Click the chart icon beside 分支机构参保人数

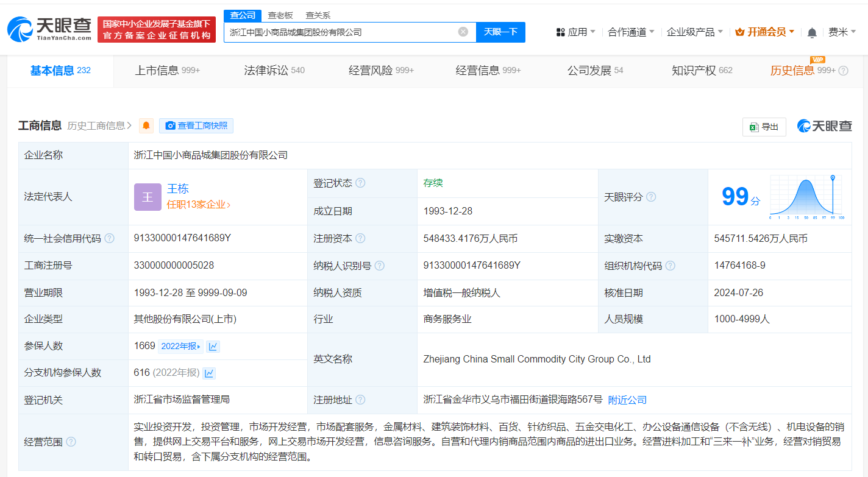(209, 373)
